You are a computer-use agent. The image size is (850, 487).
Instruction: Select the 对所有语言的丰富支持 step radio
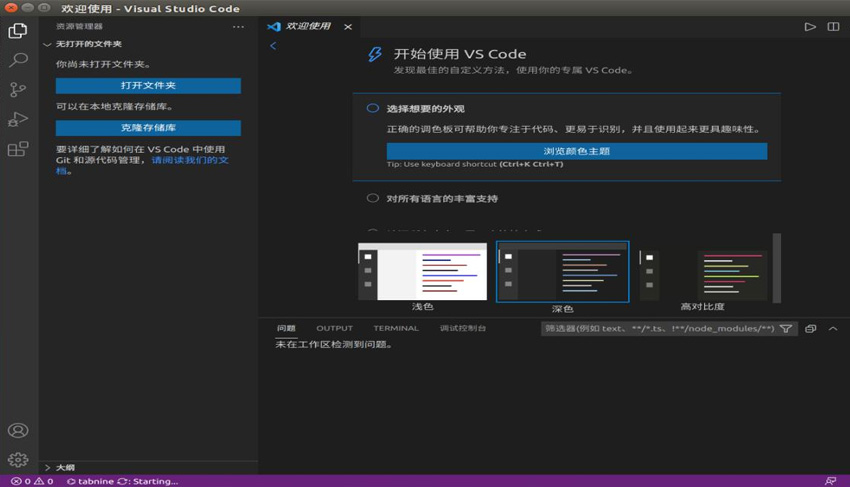[x=372, y=198]
